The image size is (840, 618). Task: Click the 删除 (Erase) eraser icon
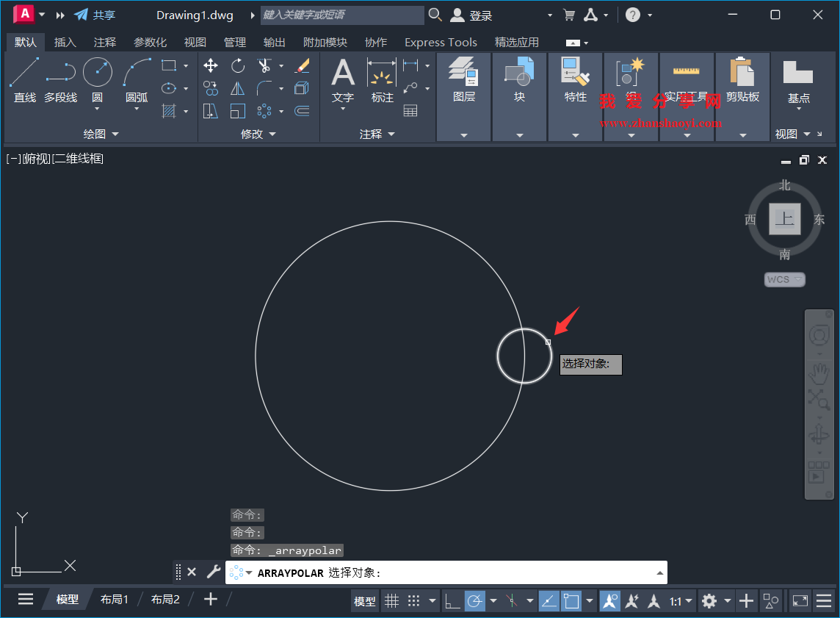(303, 65)
